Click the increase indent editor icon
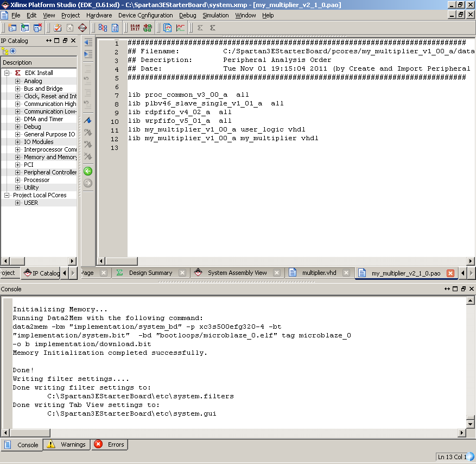The height and width of the screenshot is (464, 476). [x=88, y=54]
